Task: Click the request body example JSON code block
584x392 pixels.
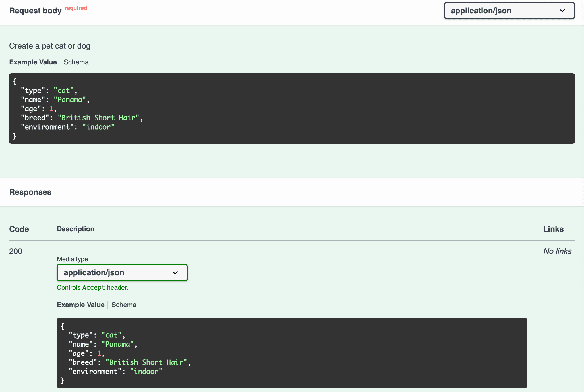Action: pyautogui.click(x=292, y=109)
